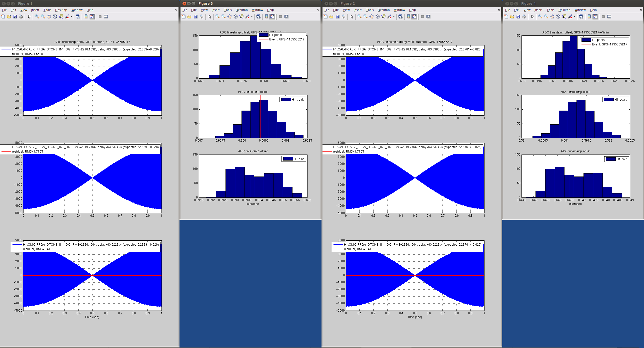Open Brush color dropdown arrow in Figure 3
Viewport: 644px width, 348px height.
(x=252, y=17)
